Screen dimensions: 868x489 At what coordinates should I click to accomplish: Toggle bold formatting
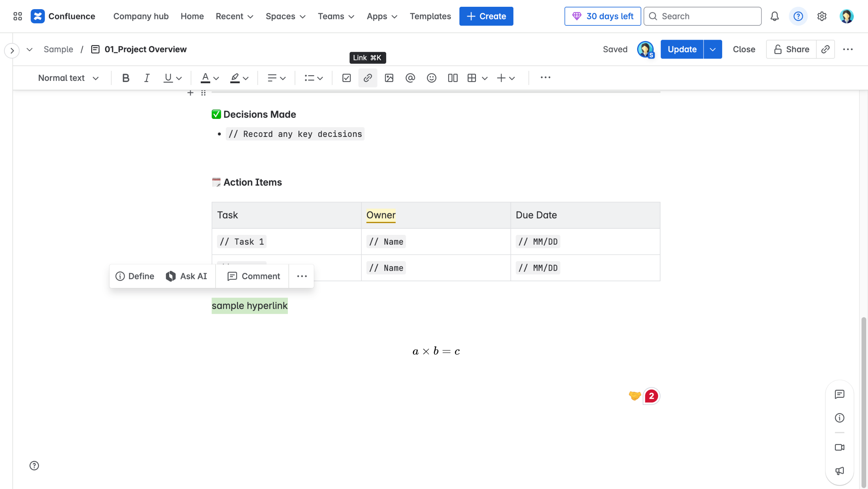pos(125,78)
